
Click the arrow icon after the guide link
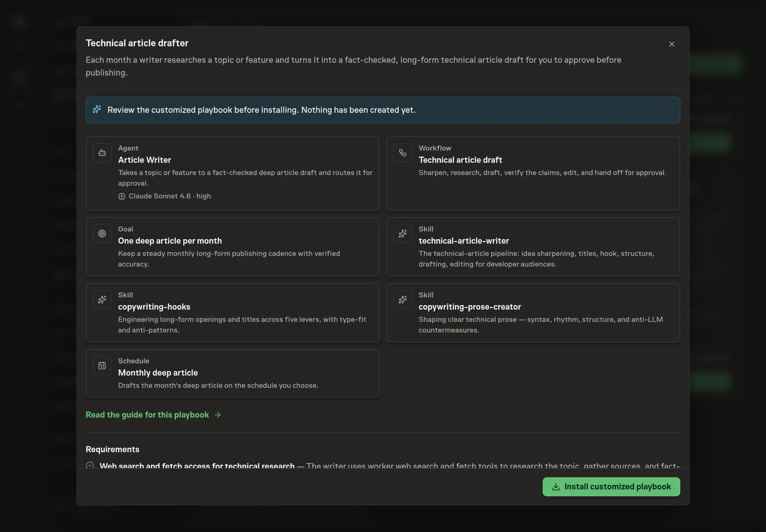217,415
